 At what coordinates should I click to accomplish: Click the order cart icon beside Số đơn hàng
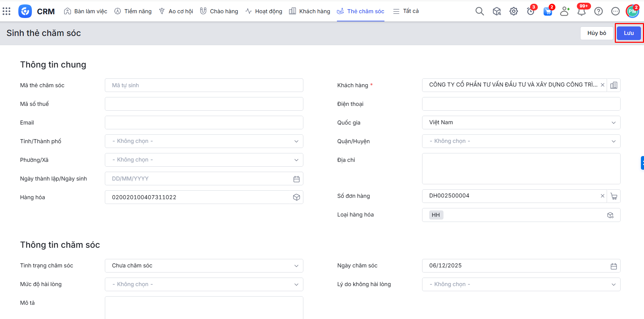click(613, 196)
